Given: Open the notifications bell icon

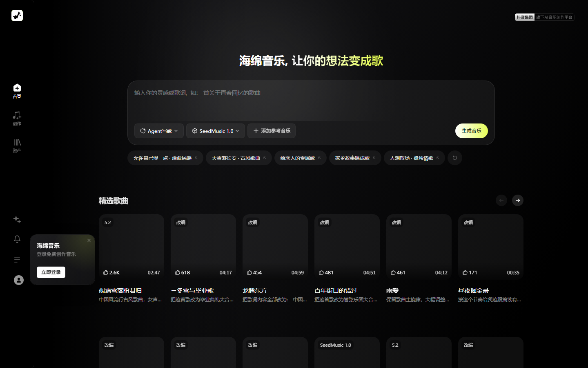Looking at the screenshot, I should coord(17,239).
